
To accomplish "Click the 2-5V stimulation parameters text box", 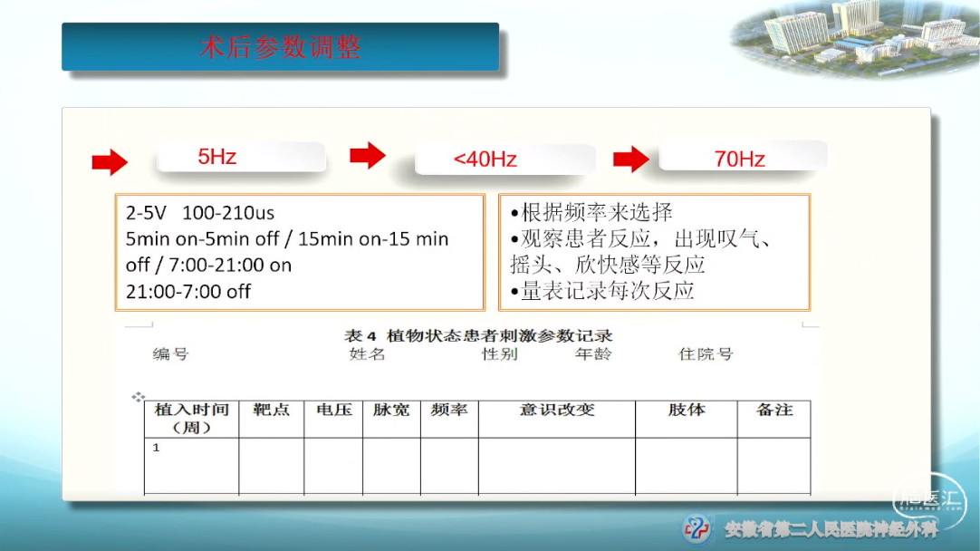I will click(x=300, y=252).
